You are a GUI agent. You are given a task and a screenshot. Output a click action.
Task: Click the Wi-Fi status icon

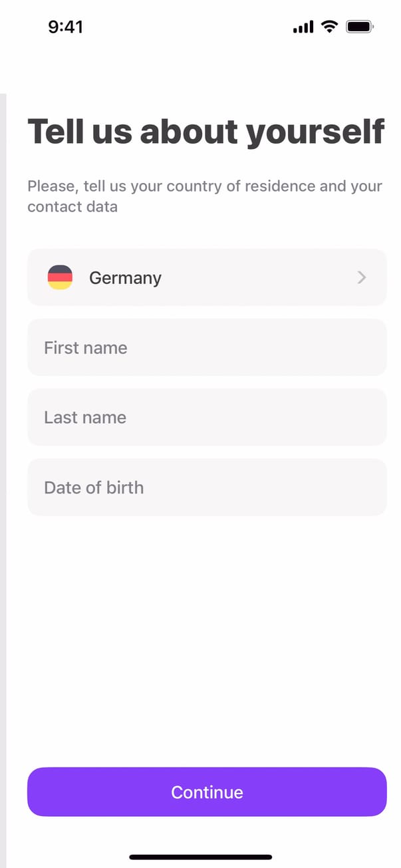pos(329,27)
